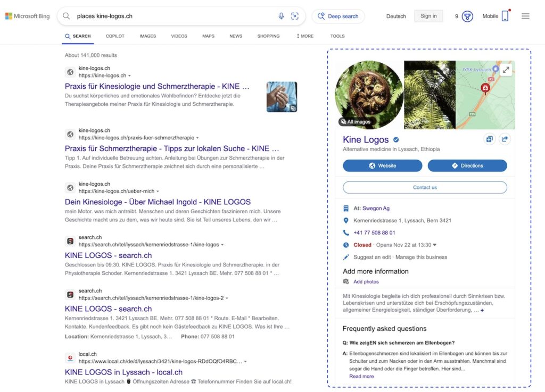Viewport: 545px width, 392px height.
Task: Share the Kine Logos listing
Action: (x=505, y=139)
